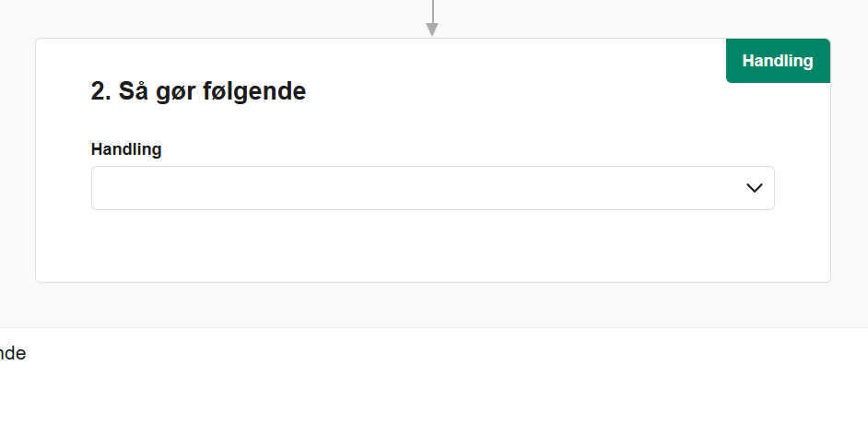Click the downward connector arrowhead above the card
The height and width of the screenshot is (424, 868).
coord(431,29)
